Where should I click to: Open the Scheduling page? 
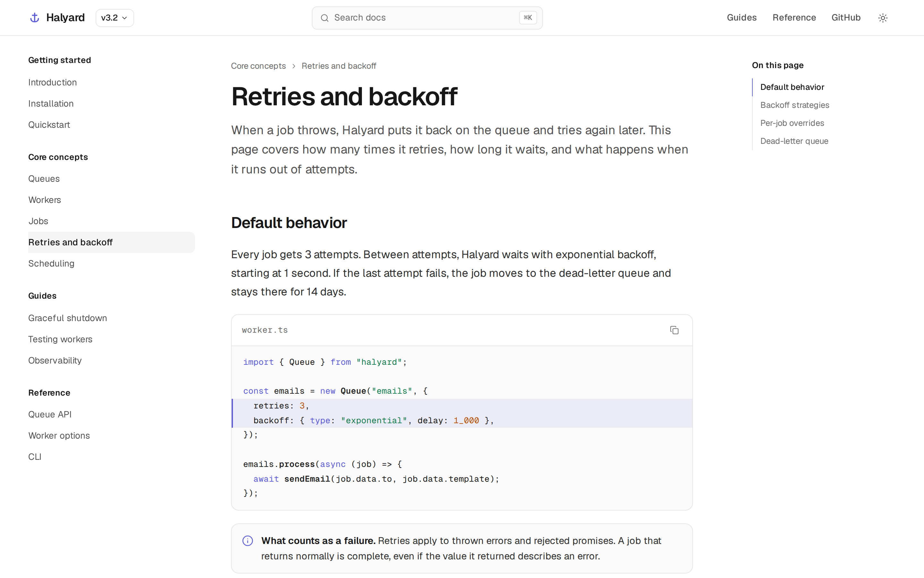coord(51,264)
